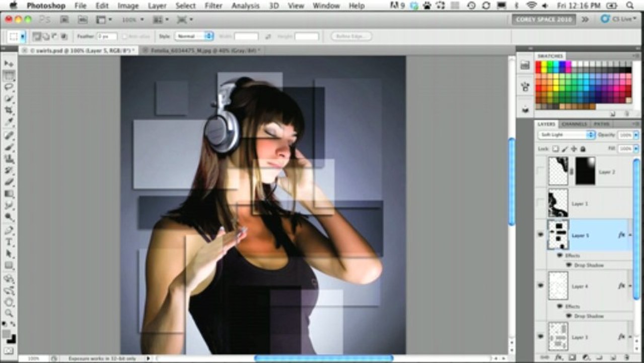Collapse Layer 4 effects list arrow
The width and height of the screenshot is (644, 363).
click(630, 286)
